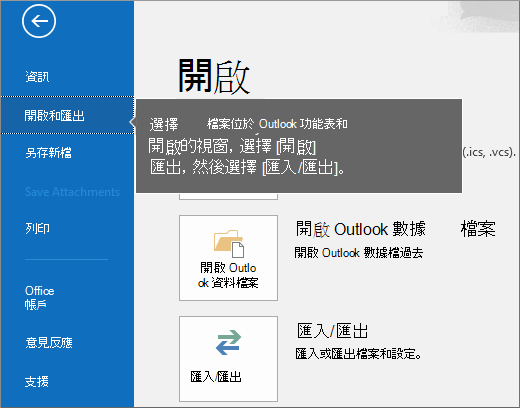Screen dimensions: 520x408
Task: Click description 匯入或匯出檔案和設定。
Action: click(x=358, y=354)
